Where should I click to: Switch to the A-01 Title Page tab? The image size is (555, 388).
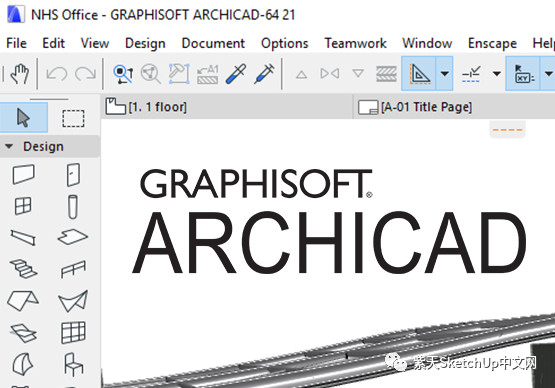(454, 107)
